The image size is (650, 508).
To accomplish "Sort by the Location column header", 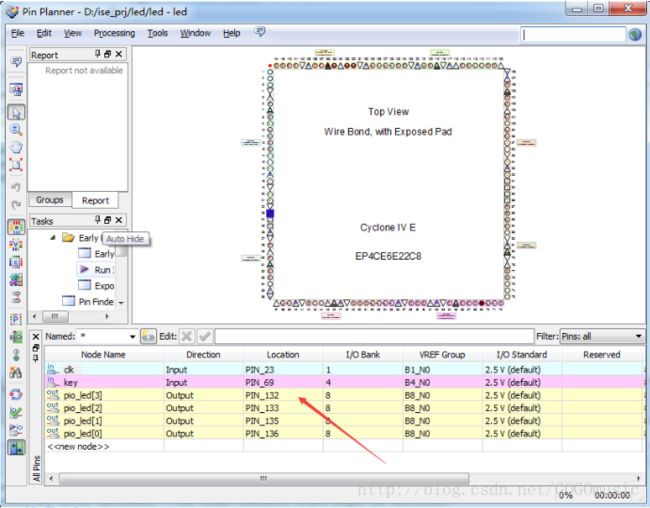I will 283,355.
